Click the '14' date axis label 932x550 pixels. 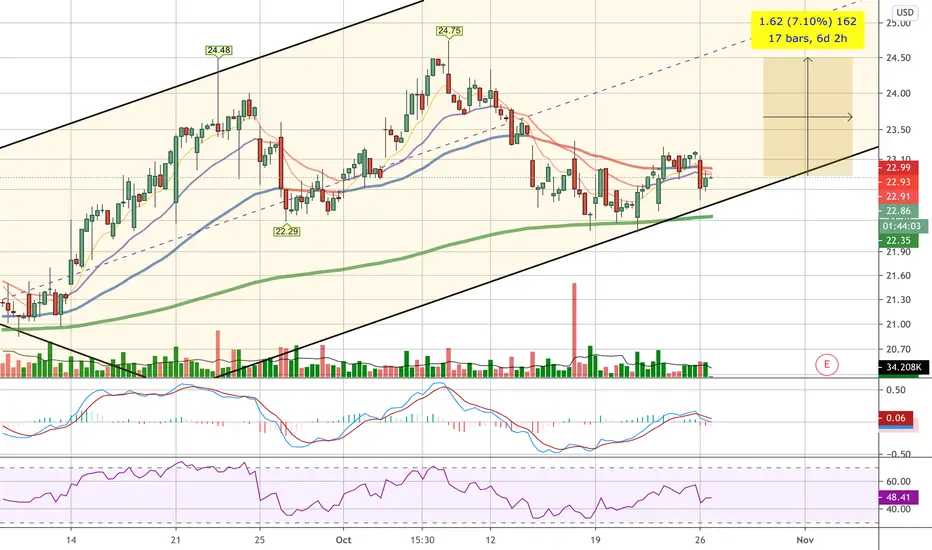(x=71, y=540)
